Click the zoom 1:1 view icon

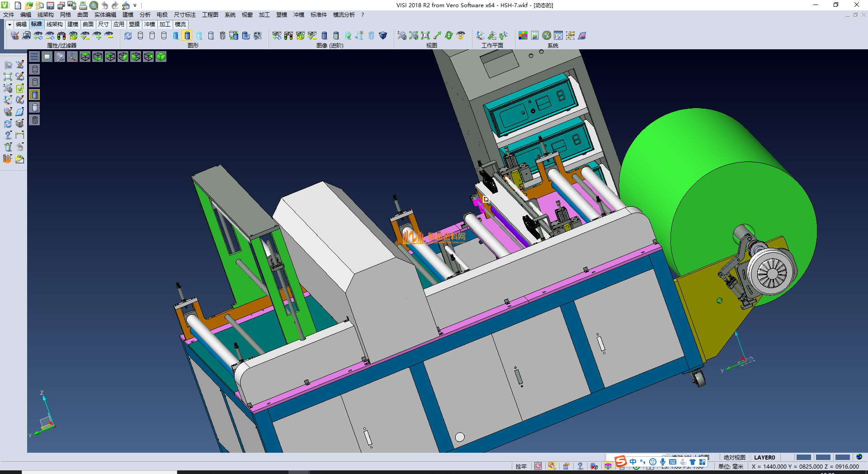pyautogui.click(x=425, y=35)
